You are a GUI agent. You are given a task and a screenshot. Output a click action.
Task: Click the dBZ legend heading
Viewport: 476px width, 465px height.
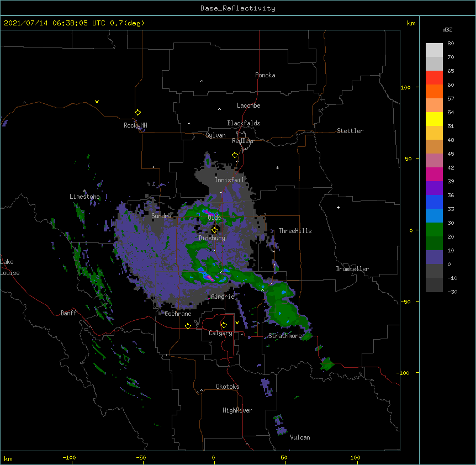pyautogui.click(x=447, y=30)
